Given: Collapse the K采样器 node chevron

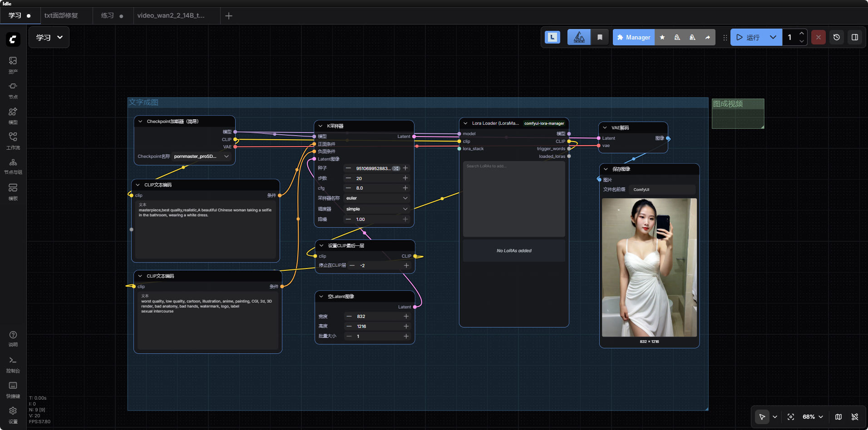Looking at the screenshot, I should [321, 126].
